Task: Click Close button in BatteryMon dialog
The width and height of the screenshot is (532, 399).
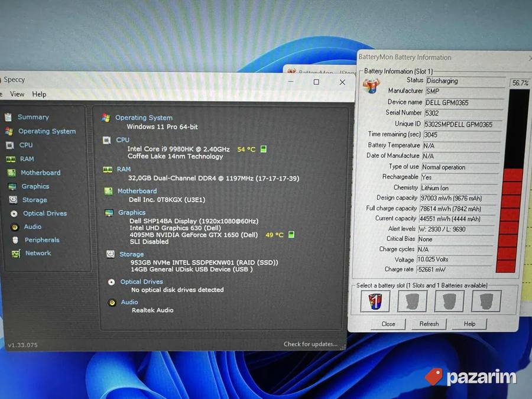Action: [388, 324]
